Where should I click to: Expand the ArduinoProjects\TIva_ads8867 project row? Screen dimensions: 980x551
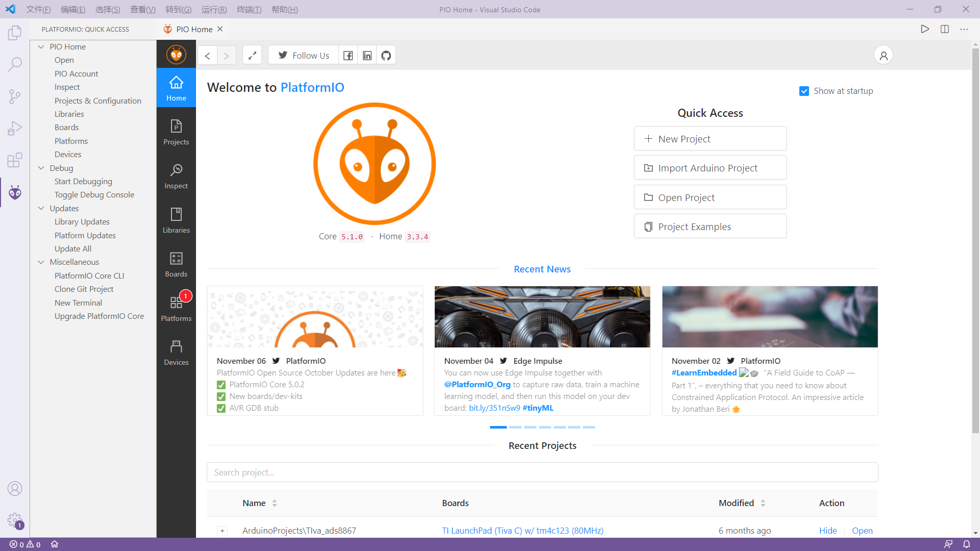tap(223, 531)
